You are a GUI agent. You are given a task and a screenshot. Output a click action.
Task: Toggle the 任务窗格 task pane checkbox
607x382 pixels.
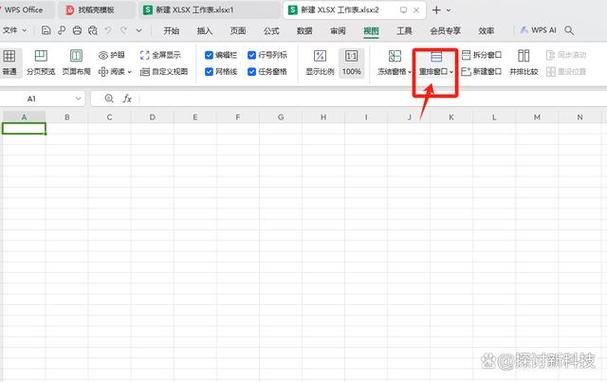(252, 72)
